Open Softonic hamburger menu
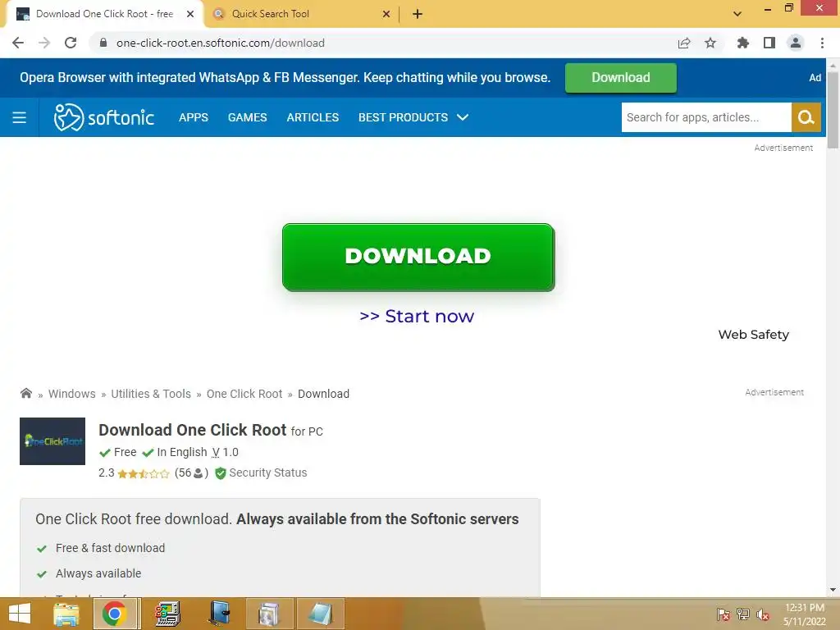840x630 pixels. (20, 117)
